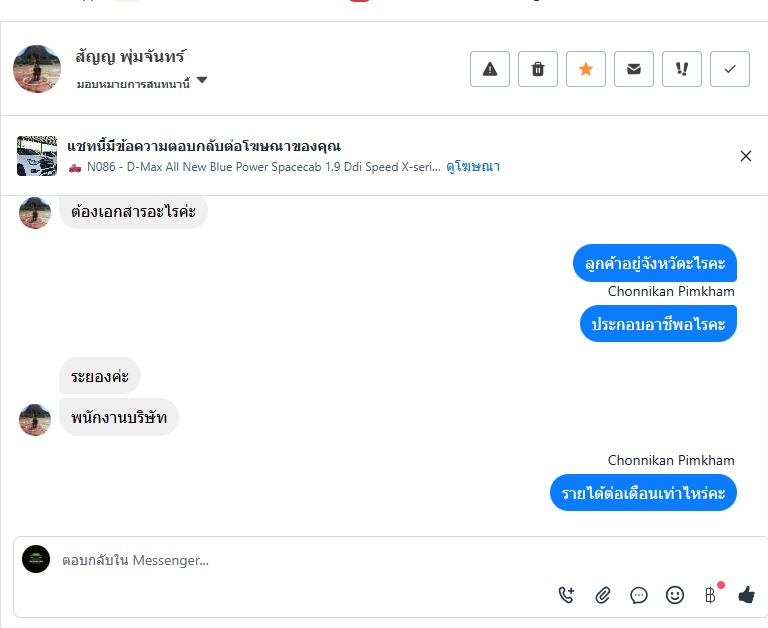Attach a file using the paperclip icon

[602, 595]
